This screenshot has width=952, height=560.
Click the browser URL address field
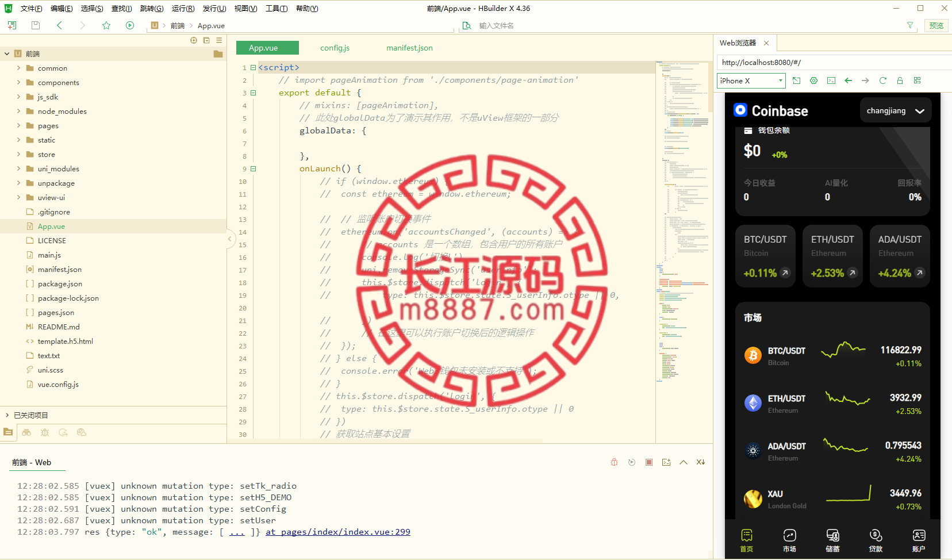pos(834,62)
